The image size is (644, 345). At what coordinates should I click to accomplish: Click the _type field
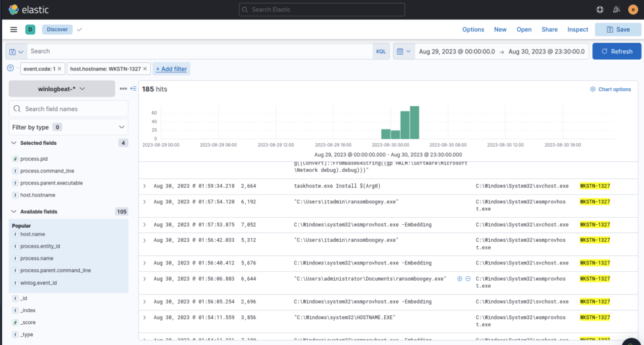[26, 335]
